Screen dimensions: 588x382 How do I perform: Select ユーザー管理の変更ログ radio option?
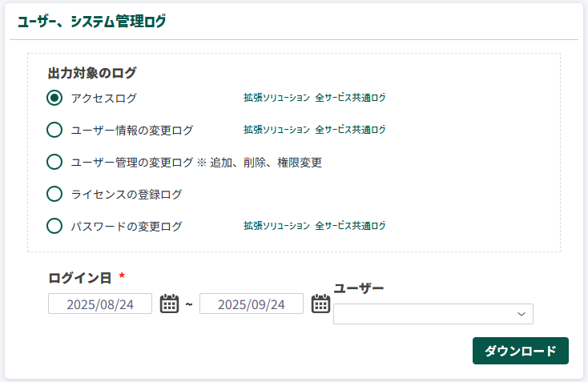pyautogui.click(x=54, y=162)
